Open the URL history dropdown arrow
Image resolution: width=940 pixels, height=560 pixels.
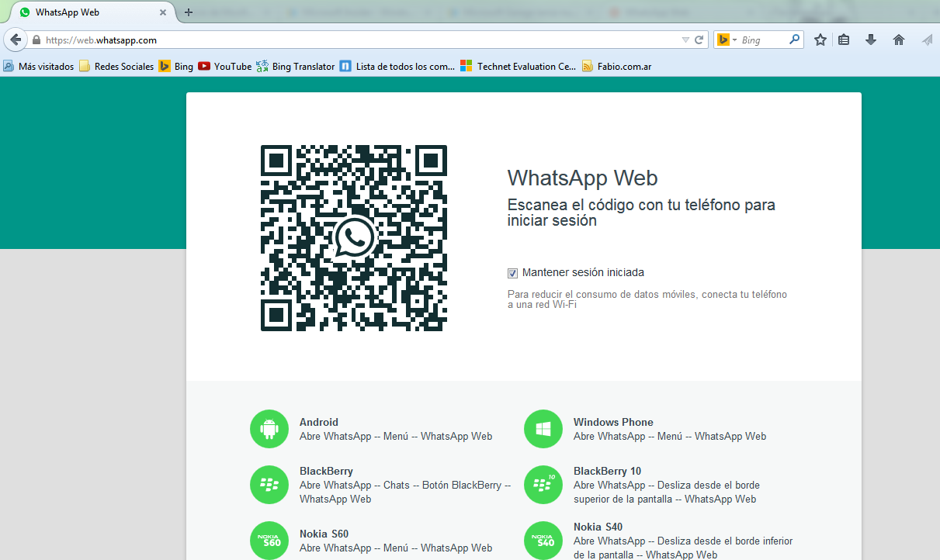pyautogui.click(x=685, y=40)
